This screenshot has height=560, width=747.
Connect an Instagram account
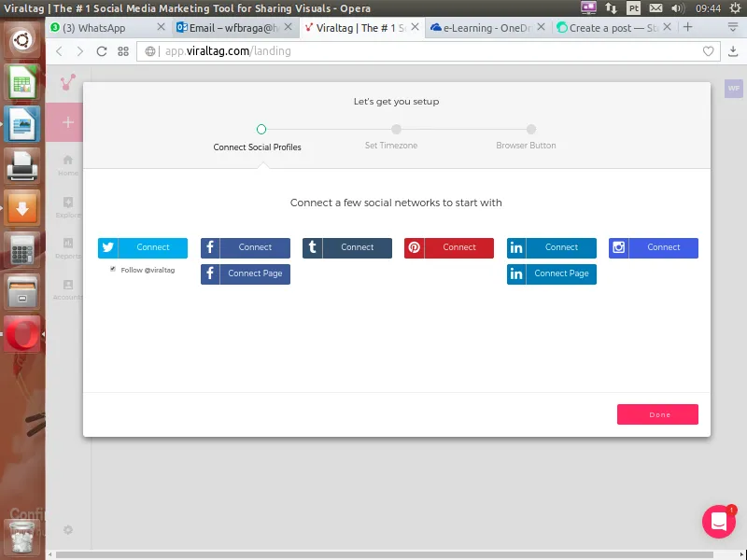(654, 247)
